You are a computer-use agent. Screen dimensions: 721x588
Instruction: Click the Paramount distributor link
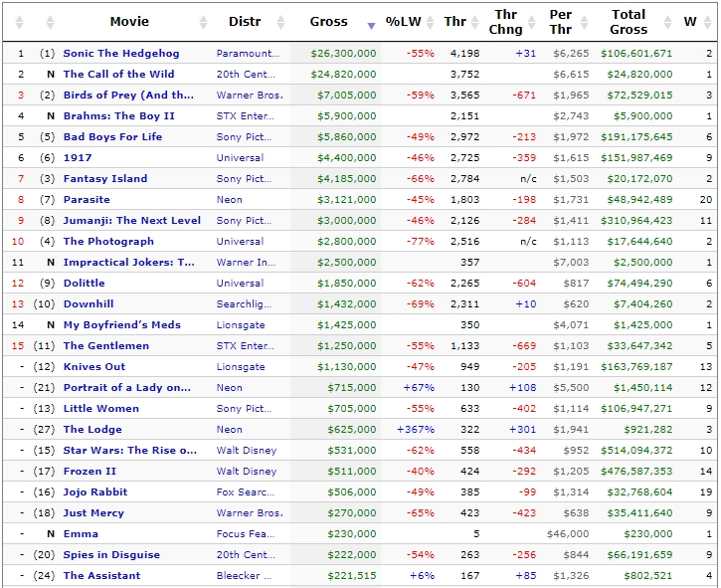tap(248, 54)
